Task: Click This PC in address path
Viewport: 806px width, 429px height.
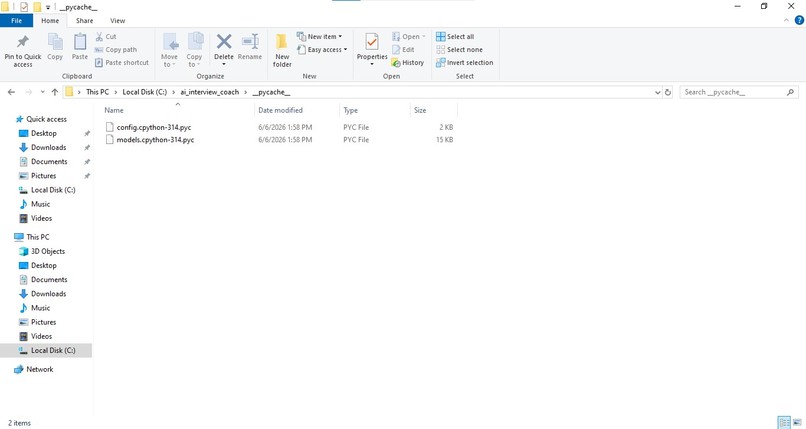Action: (x=97, y=92)
